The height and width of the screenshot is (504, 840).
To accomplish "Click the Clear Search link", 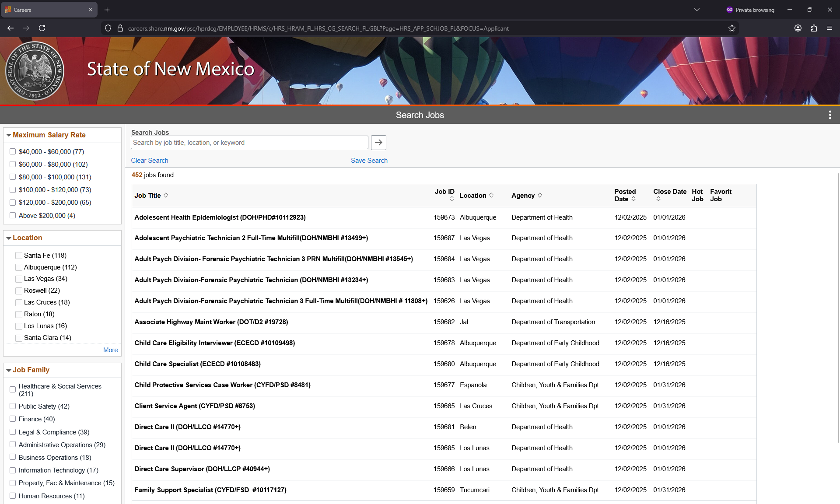I will (149, 160).
